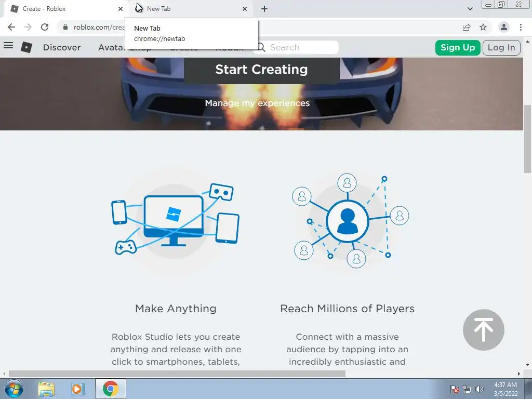Image resolution: width=532 pixels, height=399 pixels.
Task: Click the scrollbar down arrow
Action: [x=527, y=365]
